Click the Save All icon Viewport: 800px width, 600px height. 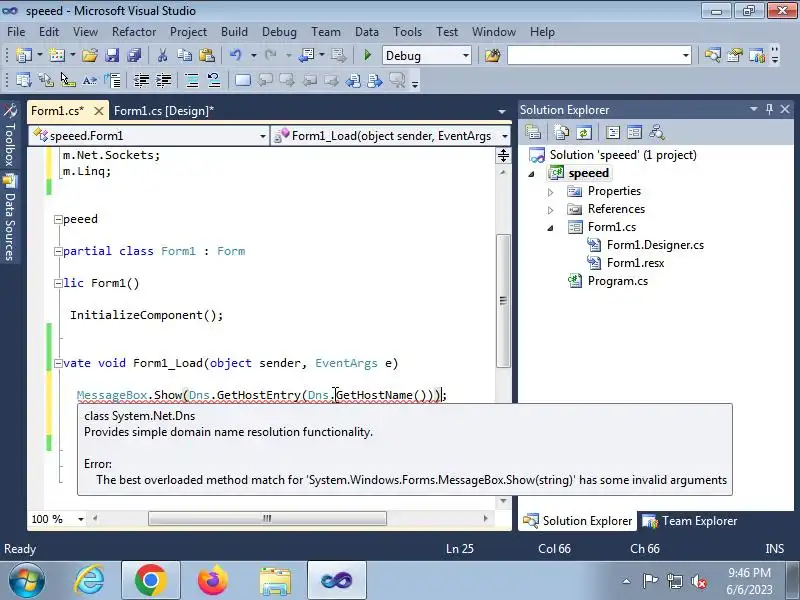click(x=134, y=55)
